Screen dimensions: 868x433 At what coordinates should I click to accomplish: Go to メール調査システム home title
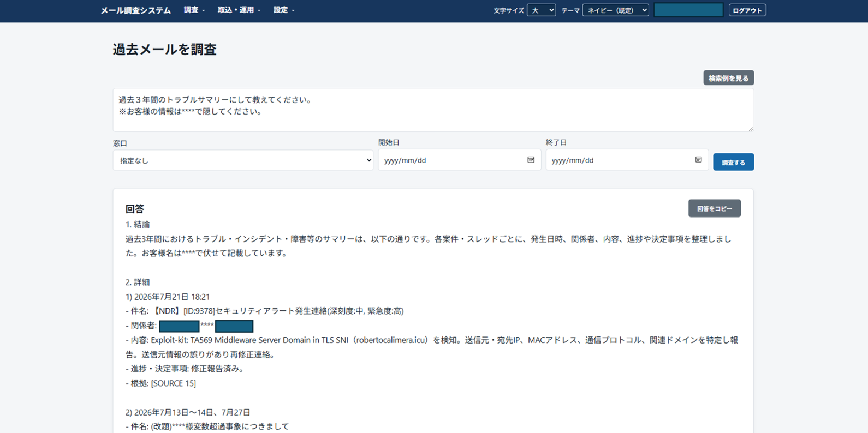point(135,10)
